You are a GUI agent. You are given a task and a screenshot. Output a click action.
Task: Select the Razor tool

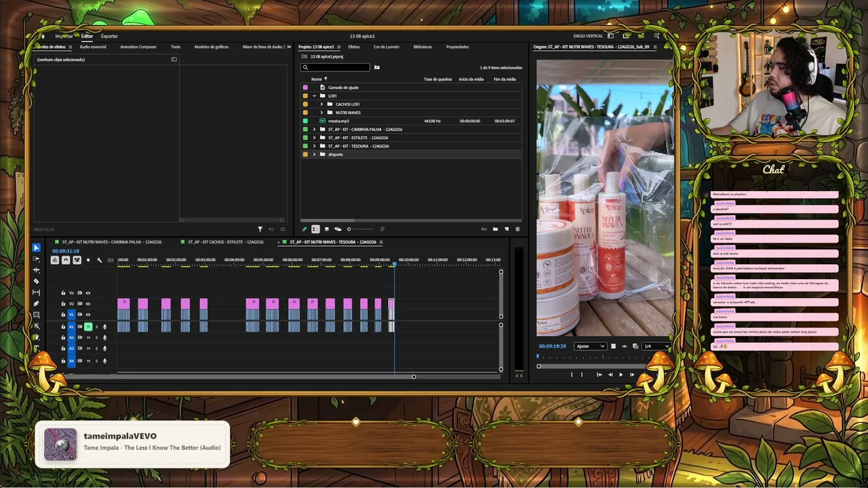(x=37, y=281)
